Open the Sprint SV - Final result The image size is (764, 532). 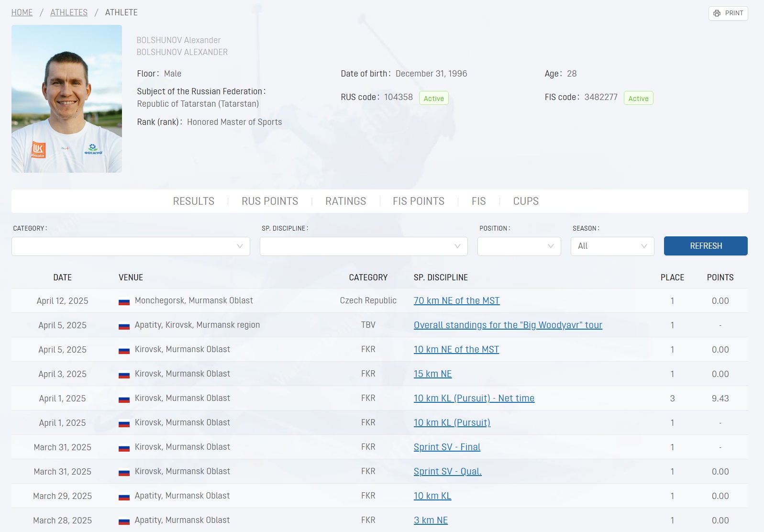(447, 447)
